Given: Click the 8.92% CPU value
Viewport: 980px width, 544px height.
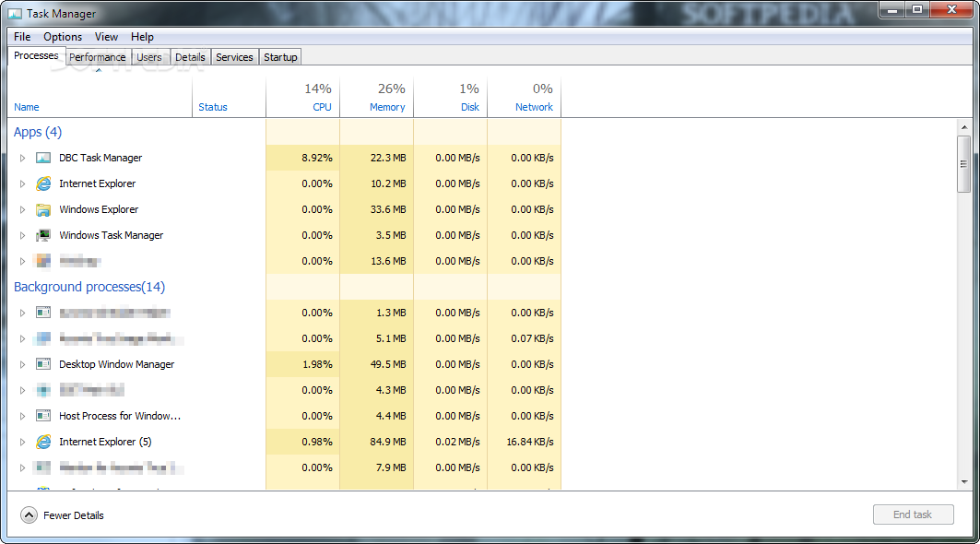Looking at the screenshot, I should pyautogui.click(x=317, y=159).
